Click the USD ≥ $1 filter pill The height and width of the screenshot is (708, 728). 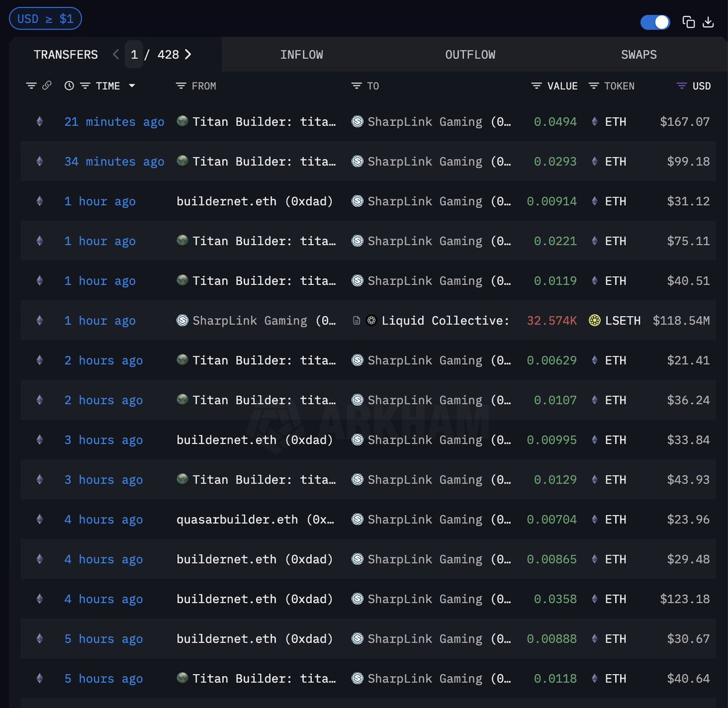coord(45,19)
